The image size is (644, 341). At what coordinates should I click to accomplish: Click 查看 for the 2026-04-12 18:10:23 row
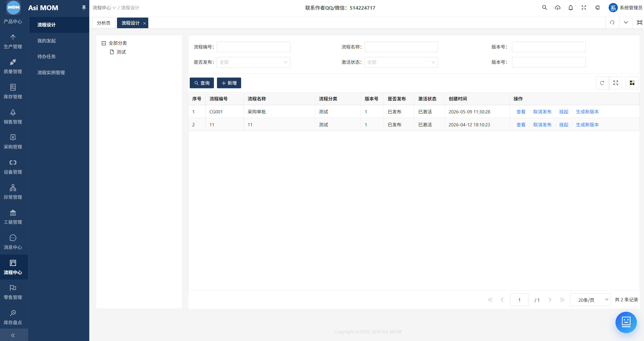(x=521, y=125)
